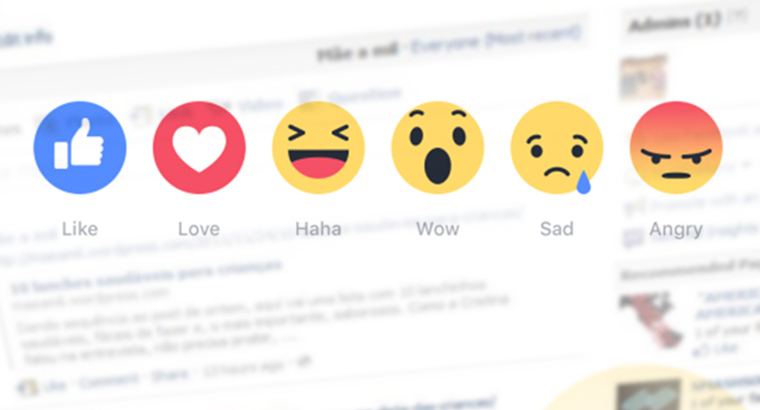Click the blurred Comment link under the post
This screenshot has height=410, width=760.
click(109, 381)
